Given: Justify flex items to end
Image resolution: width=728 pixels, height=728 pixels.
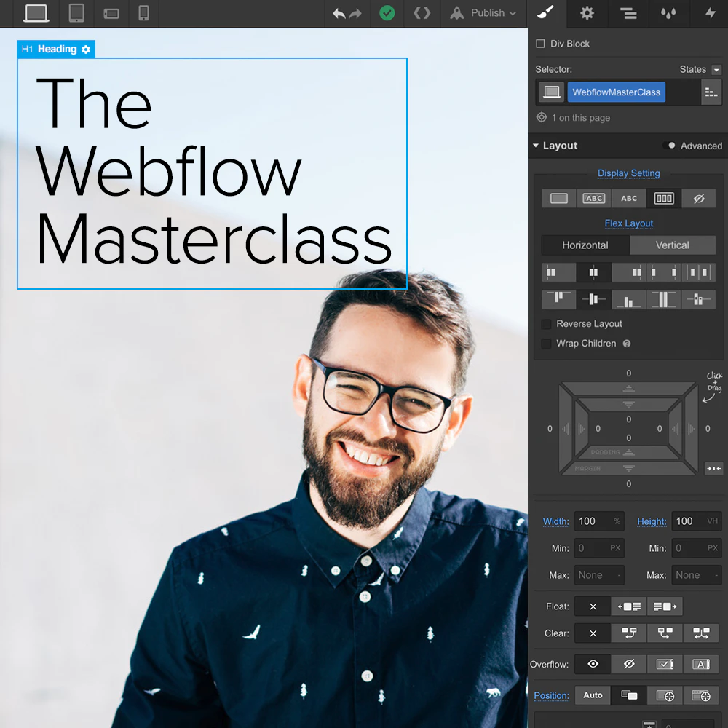Looking at the screenshot, I should (629, 272).
